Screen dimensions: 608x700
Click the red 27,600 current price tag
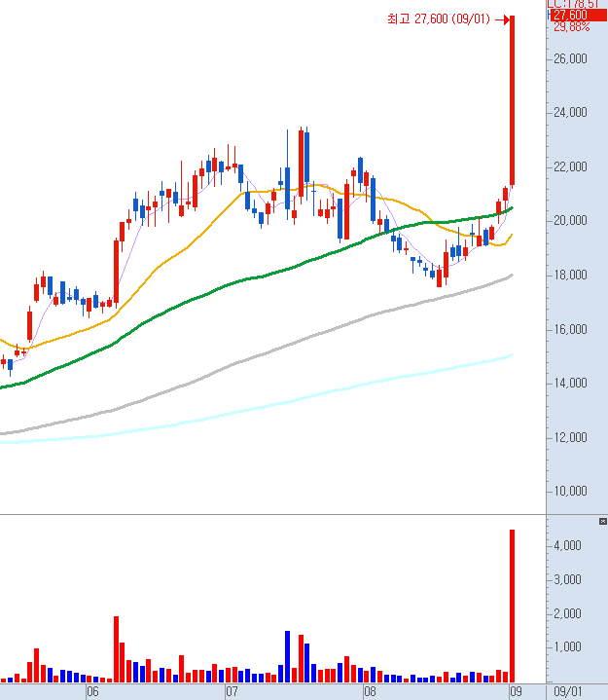[578, 16]
